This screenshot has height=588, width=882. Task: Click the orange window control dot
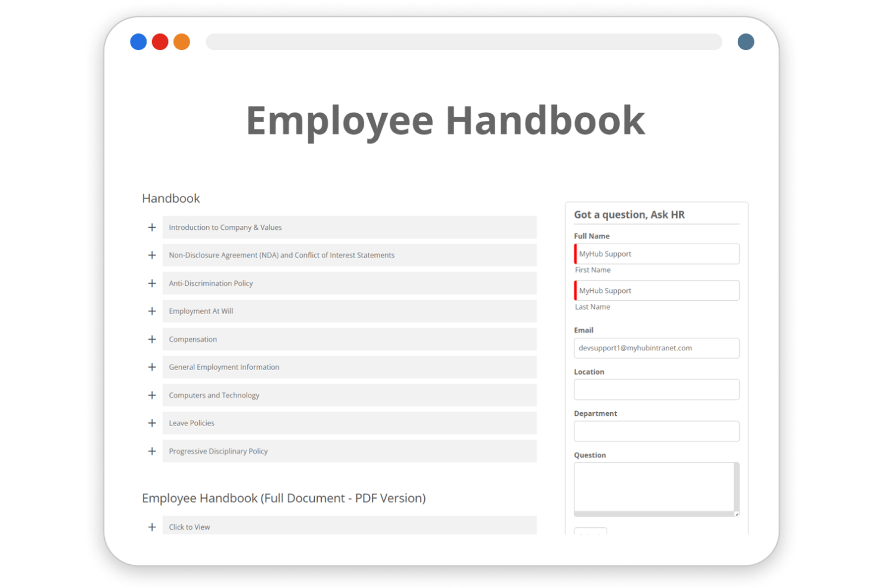182,42
